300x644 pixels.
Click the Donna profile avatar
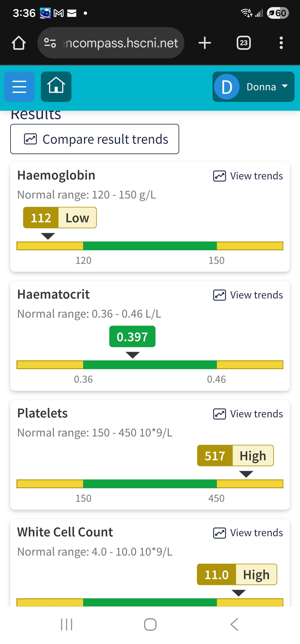pos(226,87)
